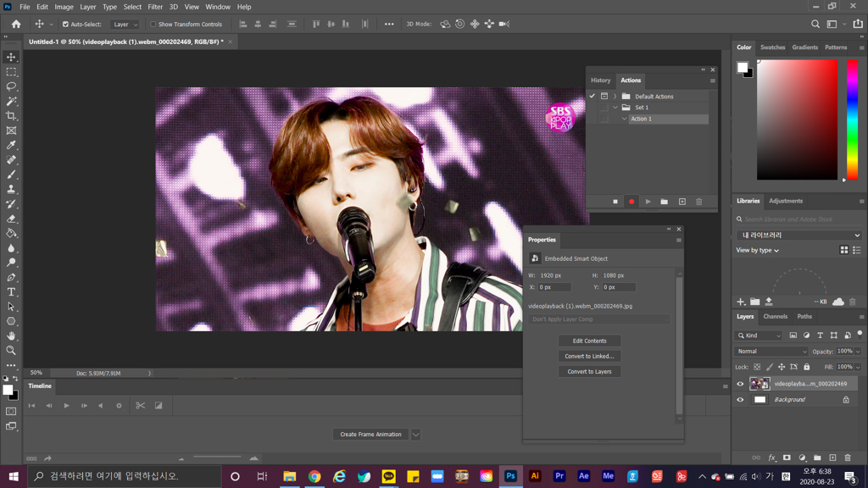Image resolution: width=868 pixels, height=488 pixels.
Task: Open Auto-Select Layer dropdown
Action: pyautogui.click(x=125, y=25)
